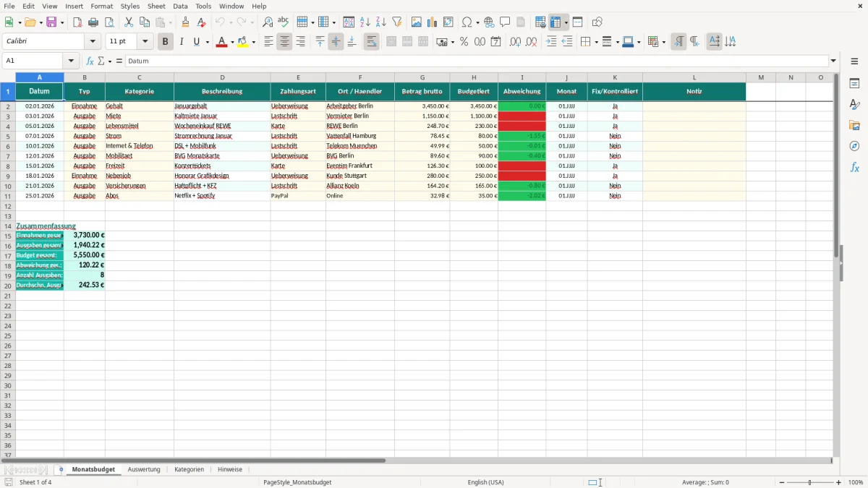Open the Font Size dropdown arrow
Viewport: 868px width, 488px height.
pos(145,42)
